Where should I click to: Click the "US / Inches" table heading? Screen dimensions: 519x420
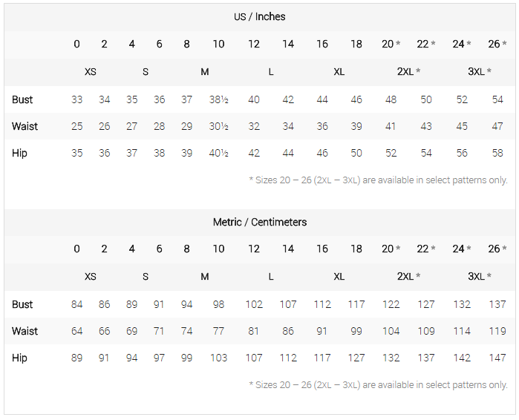259,16
